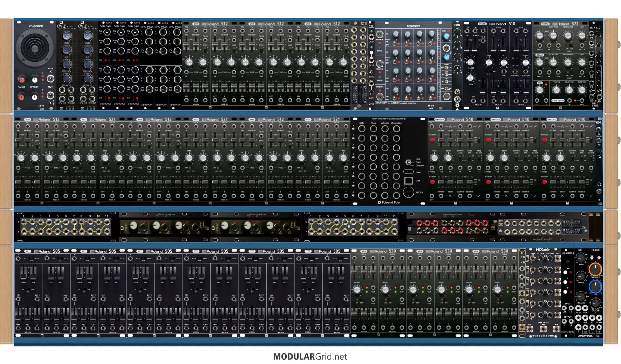Click first INITIAL knob on leftmost Roland 530
Screen dimensions: 621x364
click(x=357, y=290)
